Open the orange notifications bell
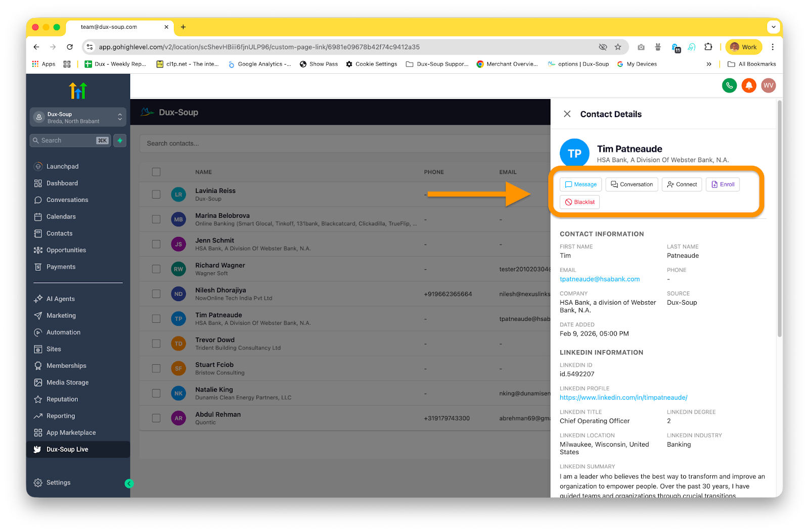The image size is (809, 532). click(x=749, y=85)
